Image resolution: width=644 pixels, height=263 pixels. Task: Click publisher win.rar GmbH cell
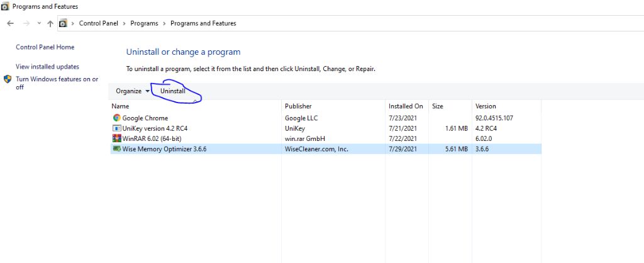tap(305, 138)
